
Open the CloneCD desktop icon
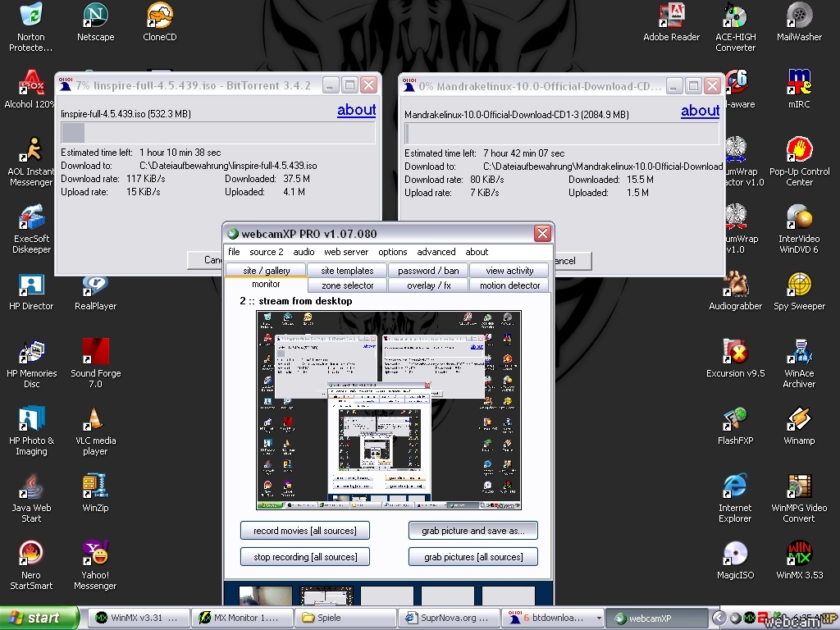click(160, 23)
